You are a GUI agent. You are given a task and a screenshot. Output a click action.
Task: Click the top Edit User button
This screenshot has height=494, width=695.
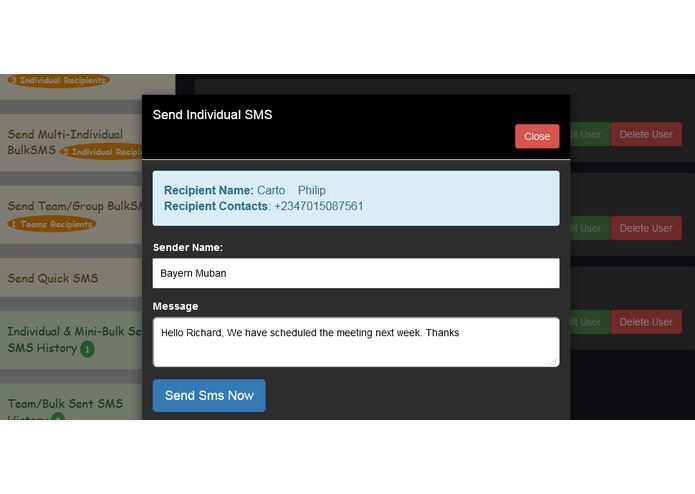point(590,134)
